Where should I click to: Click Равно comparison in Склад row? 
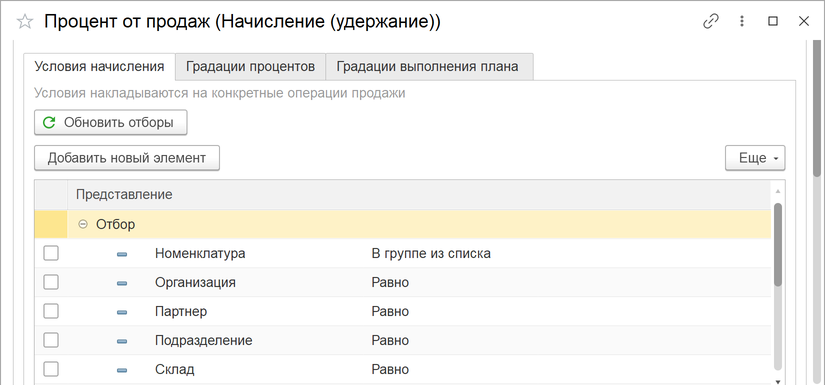(x=390, y=369)
